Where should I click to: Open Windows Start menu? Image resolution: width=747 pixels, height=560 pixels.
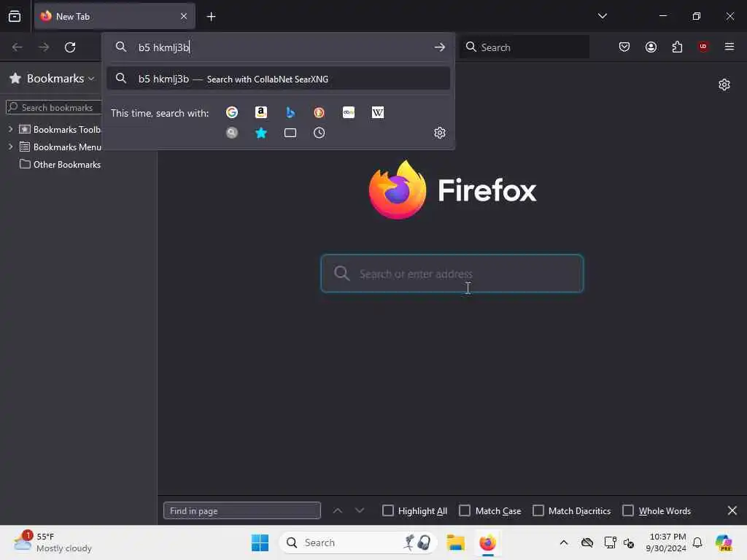(x=260, y=542)
